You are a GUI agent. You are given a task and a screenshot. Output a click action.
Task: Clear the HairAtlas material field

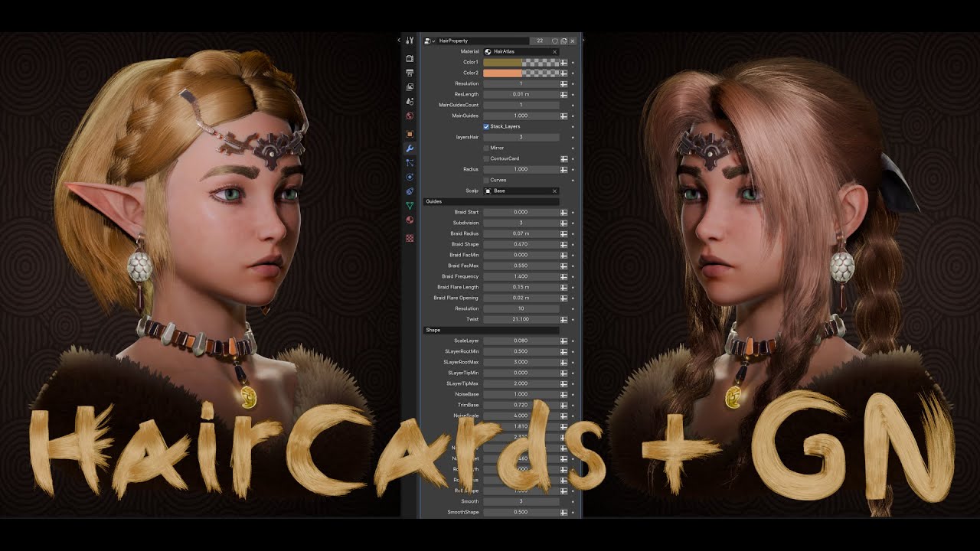coord(554,51)
